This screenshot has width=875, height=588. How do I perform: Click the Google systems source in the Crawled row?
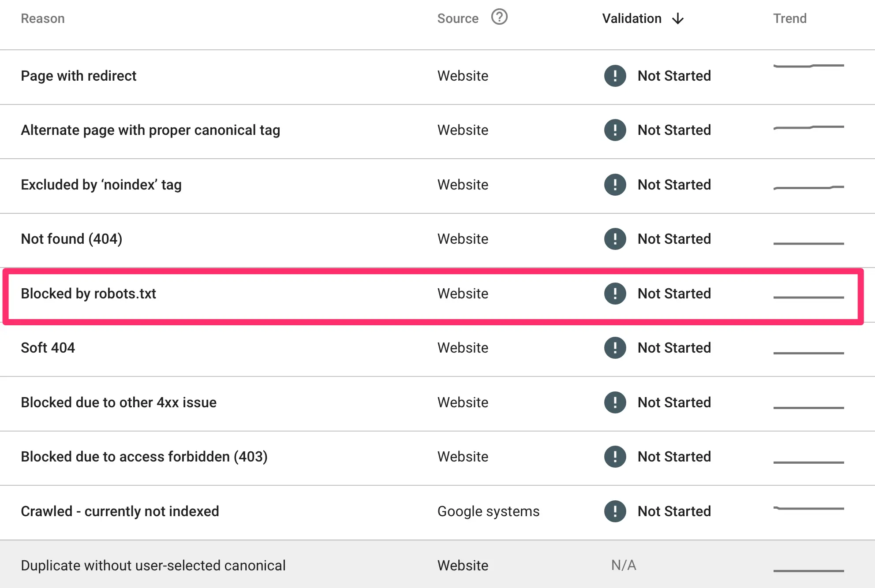click(488, 511)
